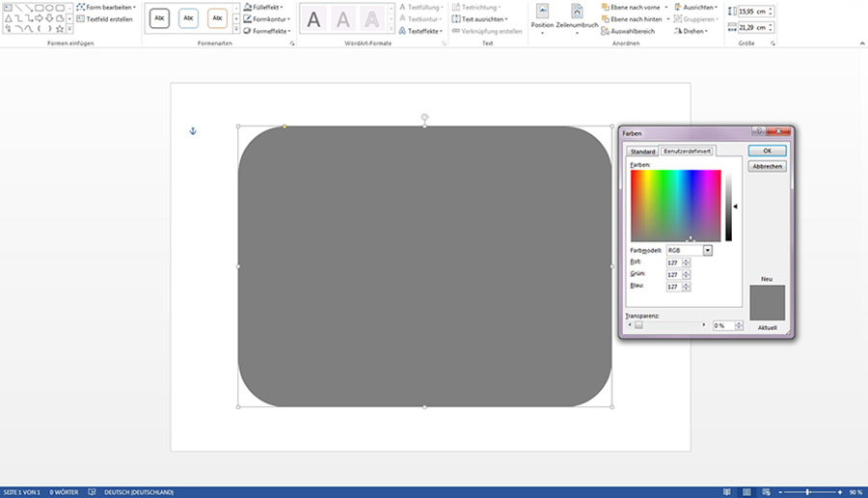868x498 pixels.
Task: Select the first Abc shape style preset
Action: [x=159, y=18]
